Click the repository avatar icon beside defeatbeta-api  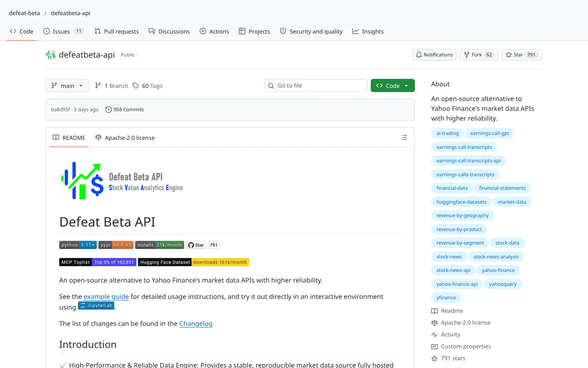tap(51, 55)
